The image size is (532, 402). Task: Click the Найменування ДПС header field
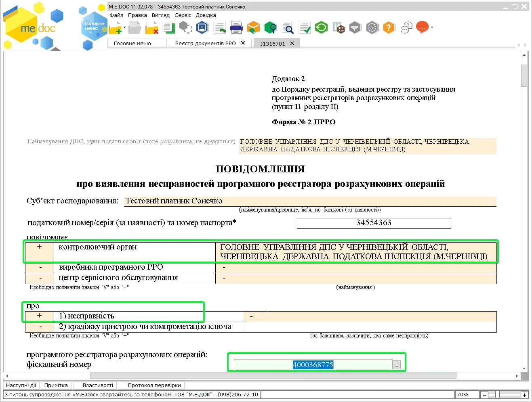[x=368, y=146]
